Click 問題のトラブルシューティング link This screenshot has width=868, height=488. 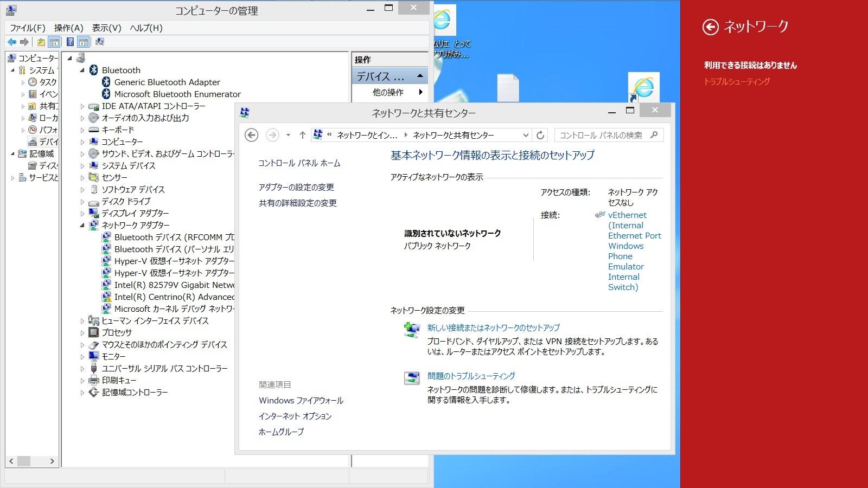click(471, 376)
